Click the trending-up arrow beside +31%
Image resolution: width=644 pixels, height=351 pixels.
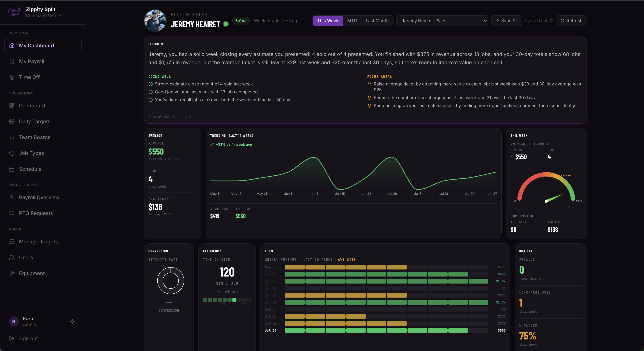point(212,144)
